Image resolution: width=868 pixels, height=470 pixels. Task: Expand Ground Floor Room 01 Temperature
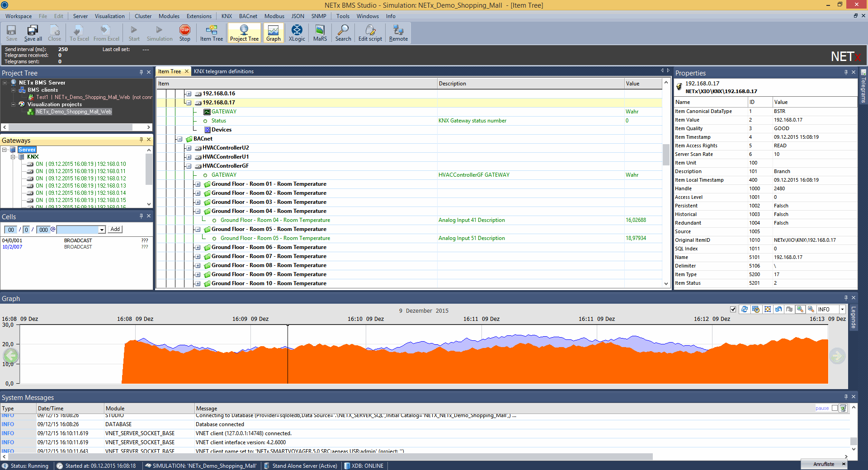[x=198, y=184]
